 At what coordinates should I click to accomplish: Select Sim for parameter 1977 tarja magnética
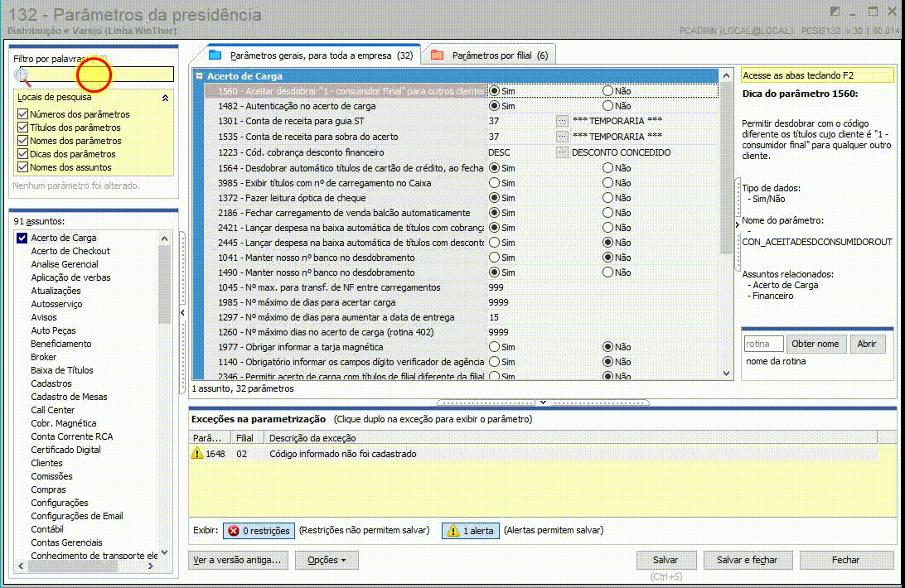click(x=494, y=347)
